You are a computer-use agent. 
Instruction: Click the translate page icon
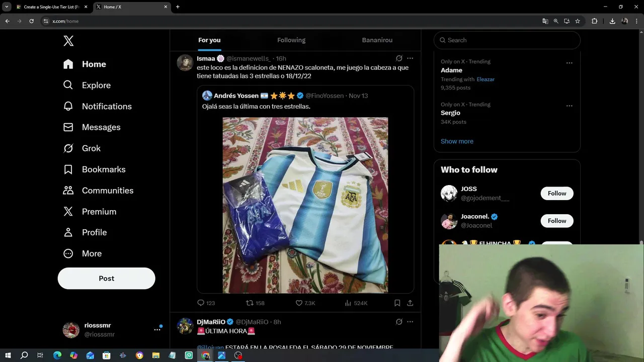click(545, 21)
